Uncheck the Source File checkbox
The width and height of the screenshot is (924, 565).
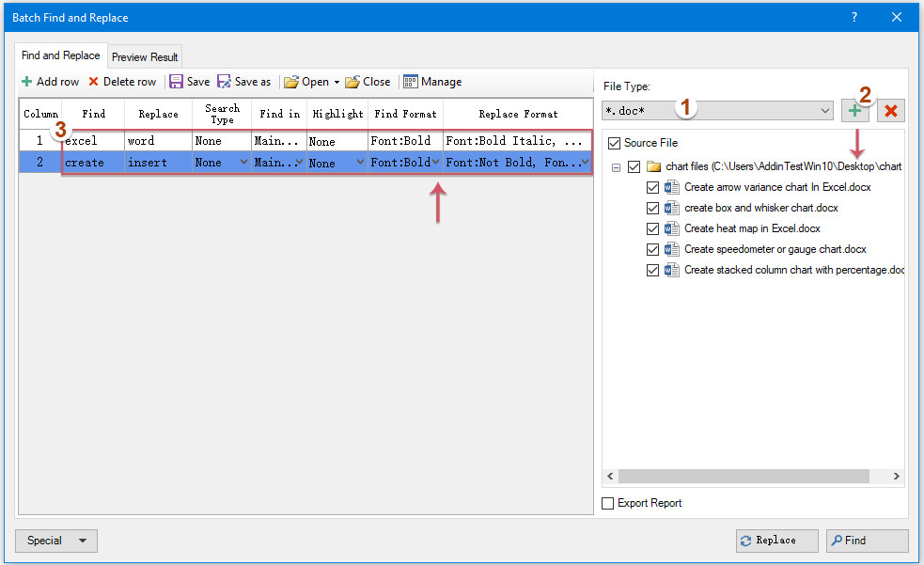click(x=612, y=143)
